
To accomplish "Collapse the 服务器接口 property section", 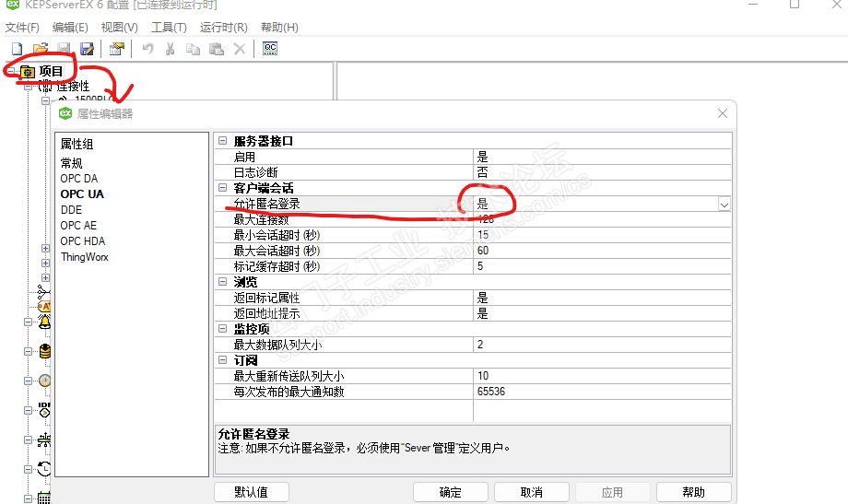I will click(x=222, y=141).
